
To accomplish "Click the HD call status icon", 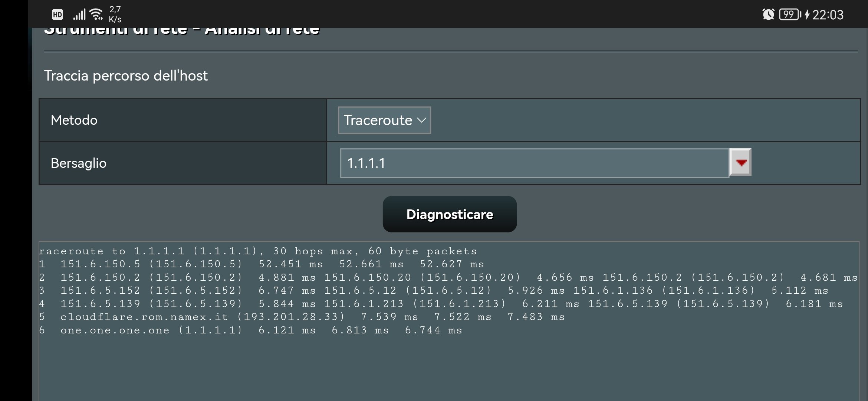I will coord(57,15).
